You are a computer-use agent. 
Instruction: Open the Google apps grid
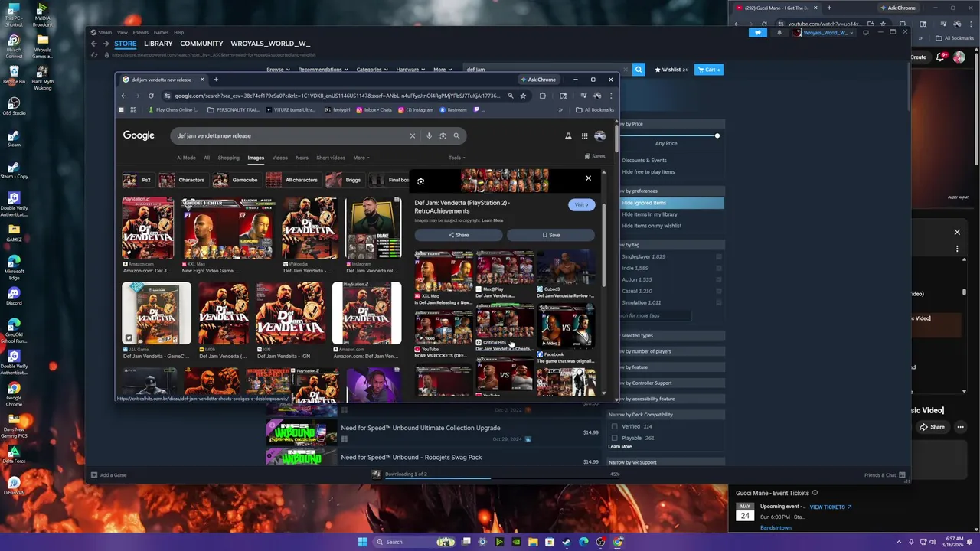pyautogui.click(x=584, y=135)
